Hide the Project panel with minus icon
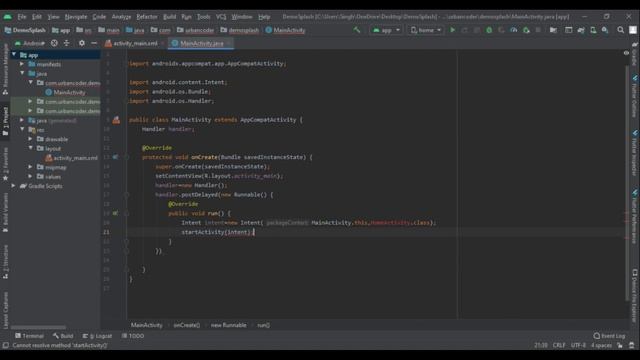640x360 pixels. point(94,43)
